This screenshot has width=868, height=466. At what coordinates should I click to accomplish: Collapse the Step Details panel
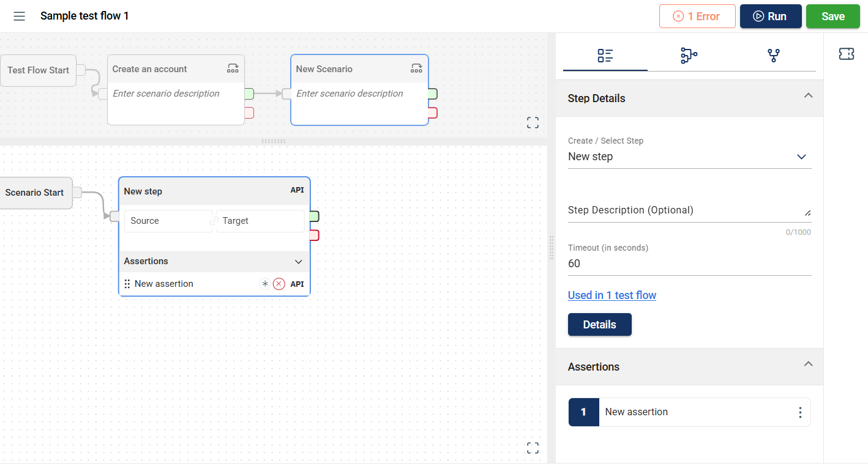808,96
